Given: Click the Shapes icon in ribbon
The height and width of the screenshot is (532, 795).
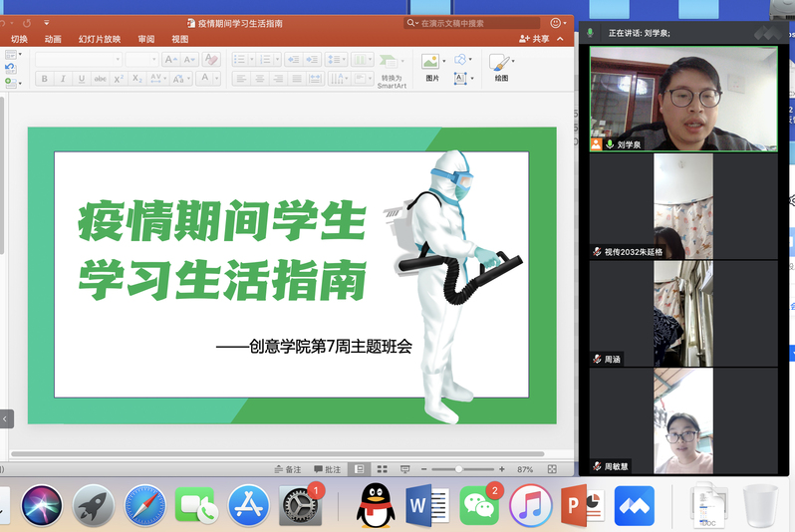Looking at the screenshot, I should tap(461, 59).
